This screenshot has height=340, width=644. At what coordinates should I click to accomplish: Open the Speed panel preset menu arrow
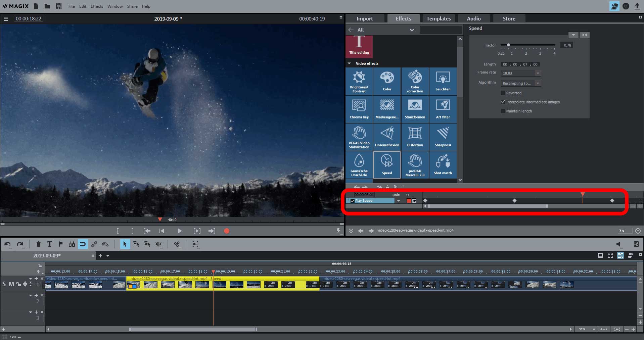(x=573, y=35)
